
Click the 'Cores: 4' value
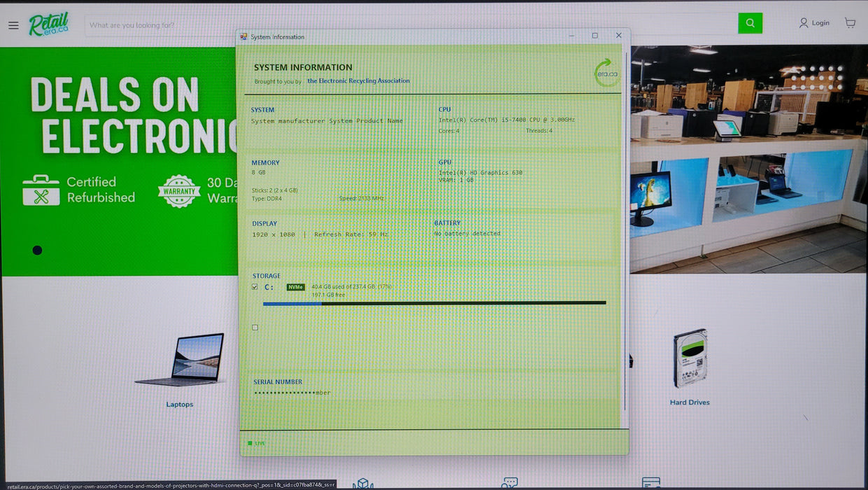pos(449,131)
